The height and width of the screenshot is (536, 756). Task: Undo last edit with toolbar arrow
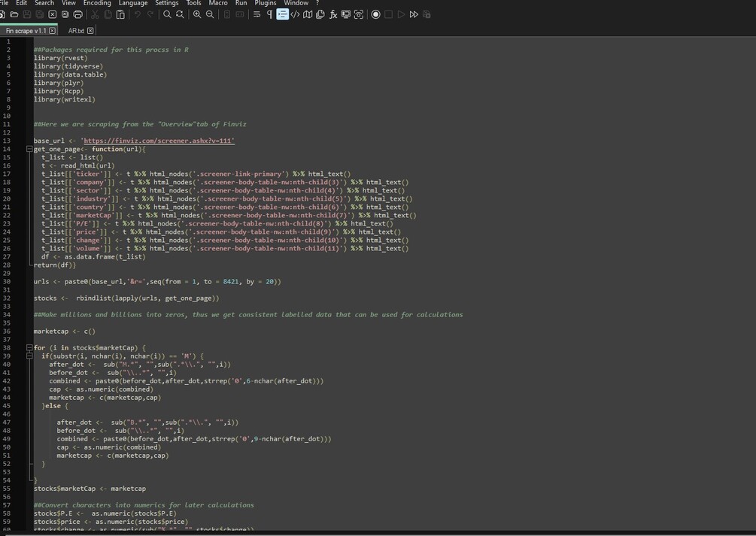[138, 14]
